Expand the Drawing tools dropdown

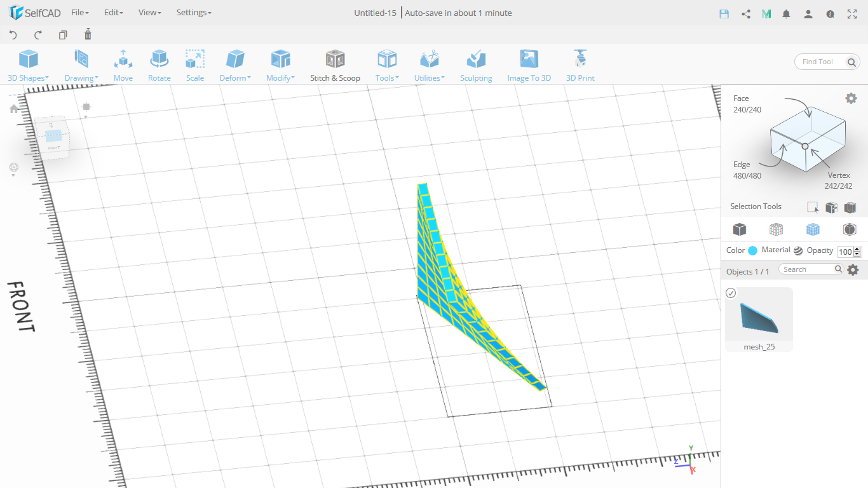[x=81, y=66]
